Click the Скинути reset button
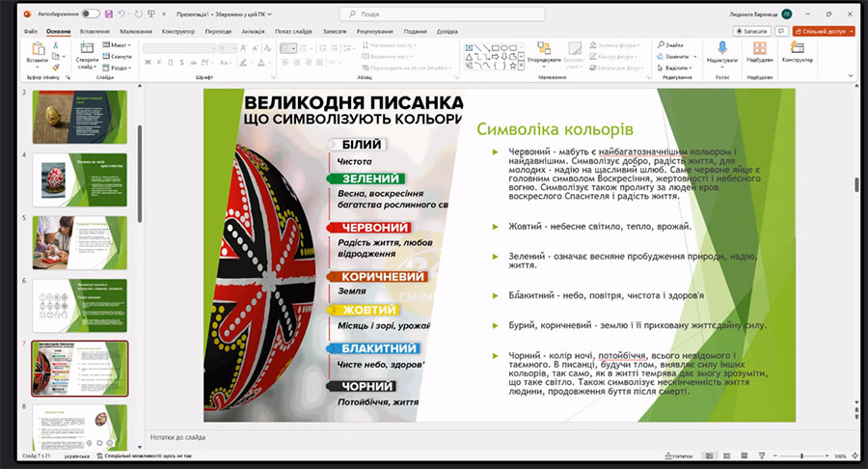868x469 pixels. (120, 56)
